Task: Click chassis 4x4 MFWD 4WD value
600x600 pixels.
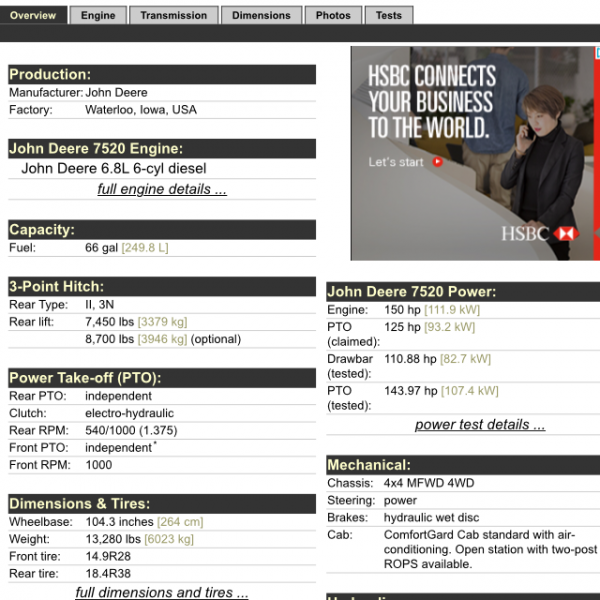Action: tap(429, 483)
